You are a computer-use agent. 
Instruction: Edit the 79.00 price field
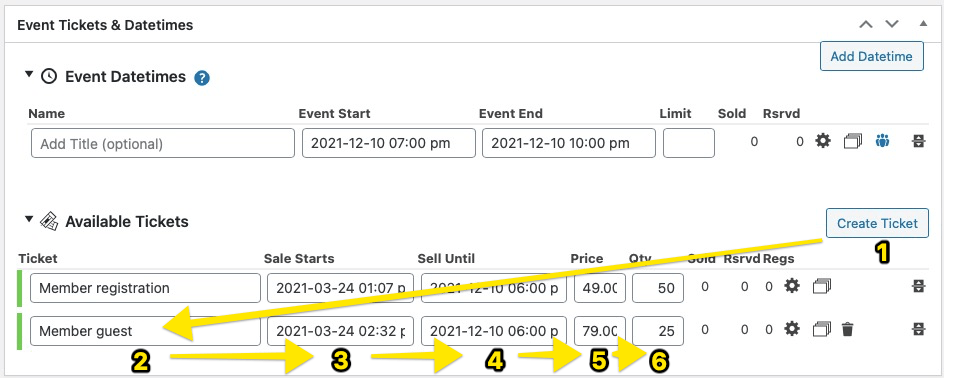[x=600, y=331]
